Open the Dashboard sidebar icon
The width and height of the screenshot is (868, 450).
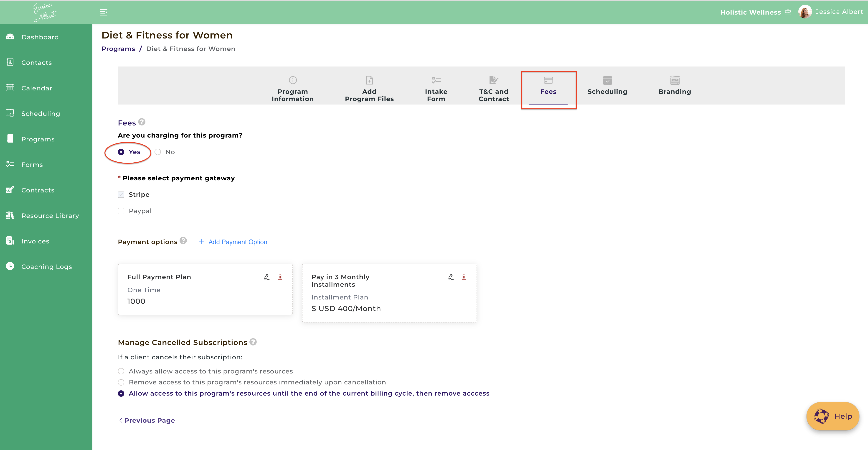(x=10, y=37)
